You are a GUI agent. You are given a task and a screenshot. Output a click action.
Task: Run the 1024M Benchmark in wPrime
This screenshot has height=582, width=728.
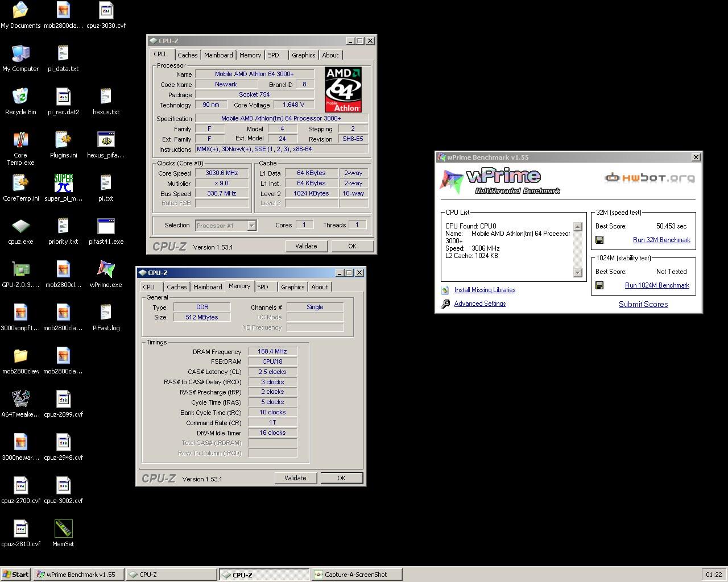click(x=657, y=285)
